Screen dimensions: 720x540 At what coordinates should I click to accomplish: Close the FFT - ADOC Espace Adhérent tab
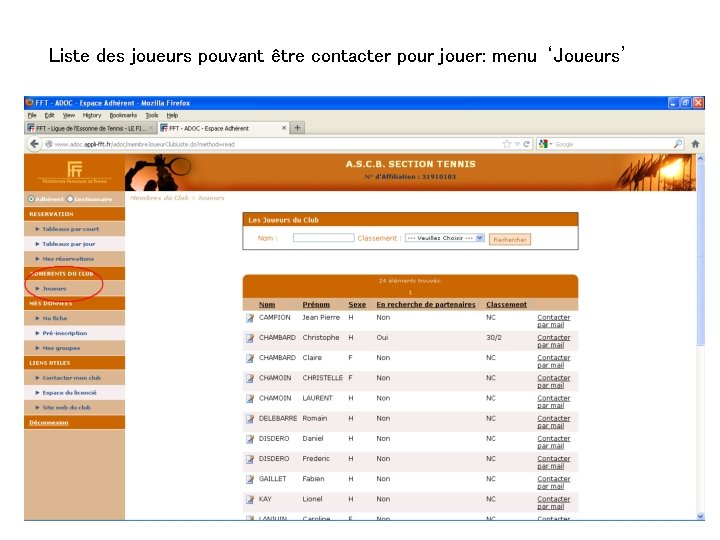(x=284, y=128)
